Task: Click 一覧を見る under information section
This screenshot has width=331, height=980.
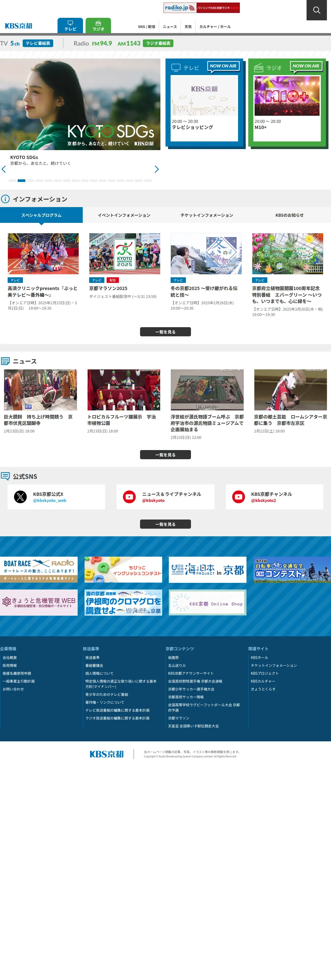Action: point(165,332)
